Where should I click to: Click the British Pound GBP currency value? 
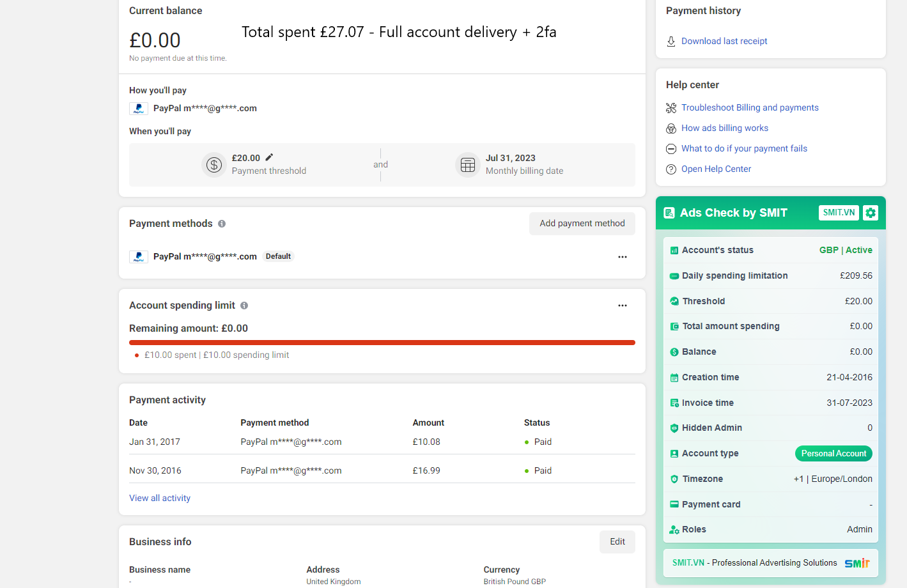point(515,582)
